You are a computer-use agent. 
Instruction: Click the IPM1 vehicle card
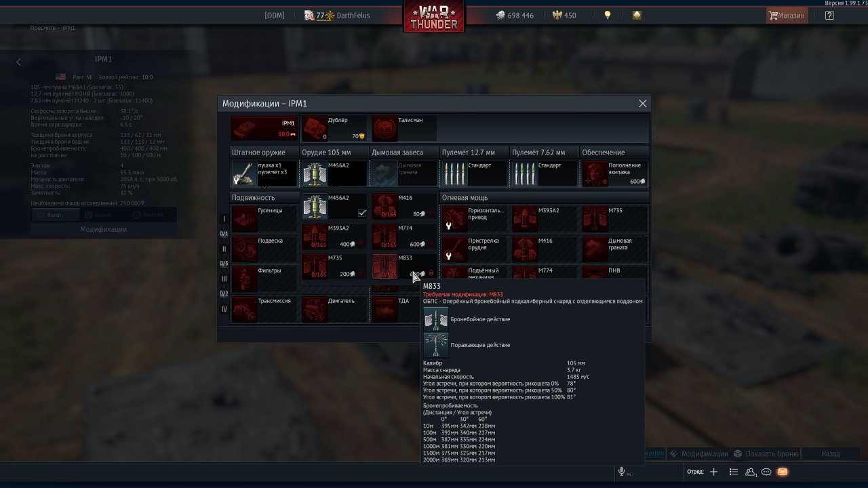coord(264,129)
